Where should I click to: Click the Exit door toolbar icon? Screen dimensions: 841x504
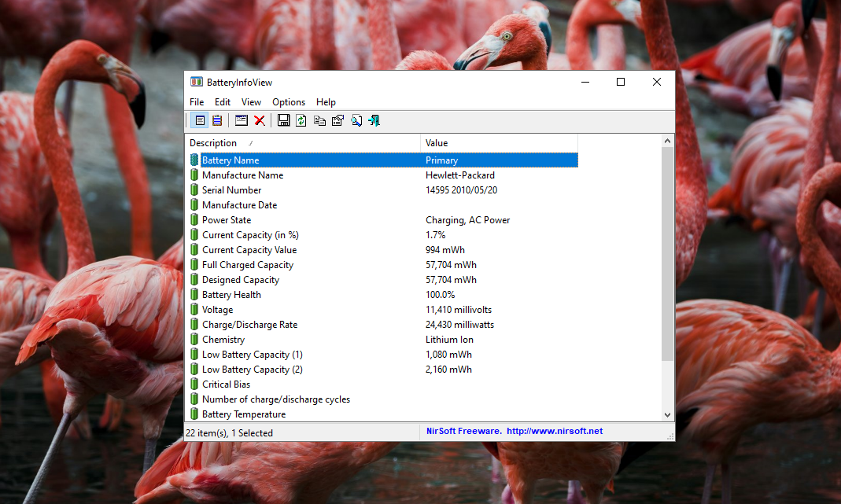[x=374, y=120]
